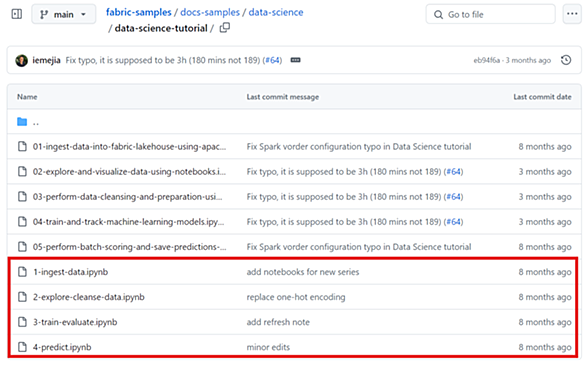Open the fabric-samples breadcrumb link
The image size is (586, 372).
[139, 12]
